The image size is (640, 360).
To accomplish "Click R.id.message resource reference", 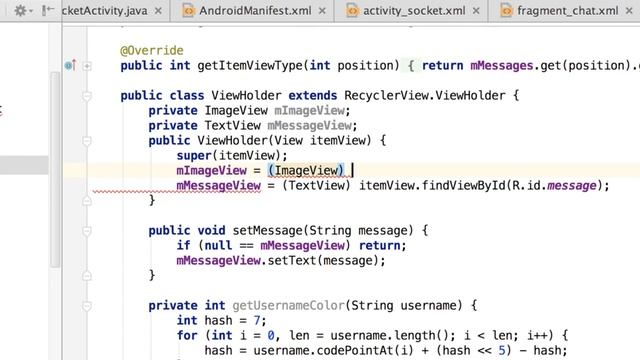I will click(554, 186).
